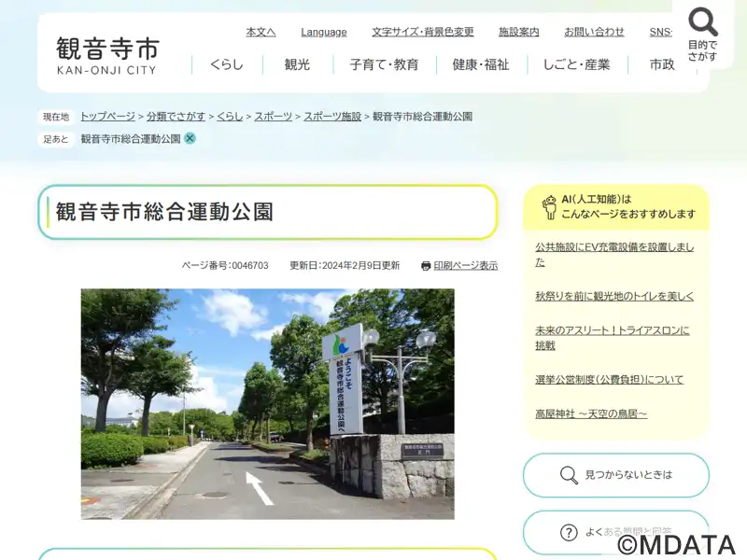The height and width of the screenshot is (560, 747).
Task: Jump to 本文へ main content link
Action: pyautogui.click(x=261, y=32)
